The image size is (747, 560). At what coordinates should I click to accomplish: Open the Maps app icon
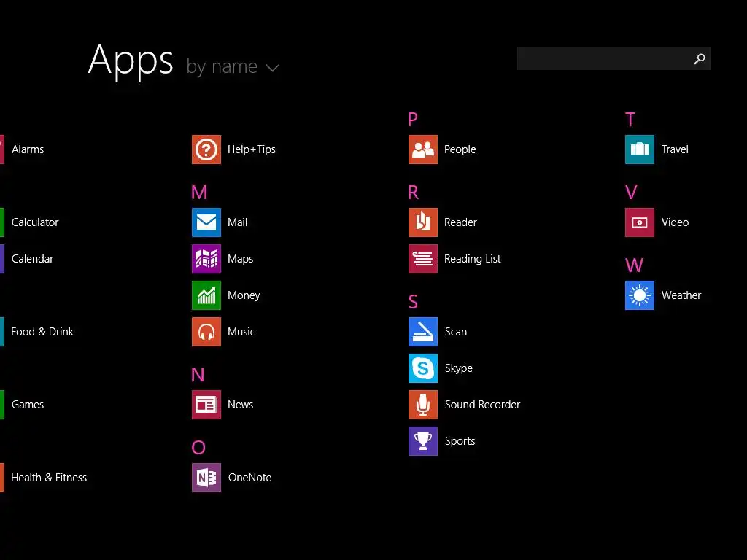[206, 259]
